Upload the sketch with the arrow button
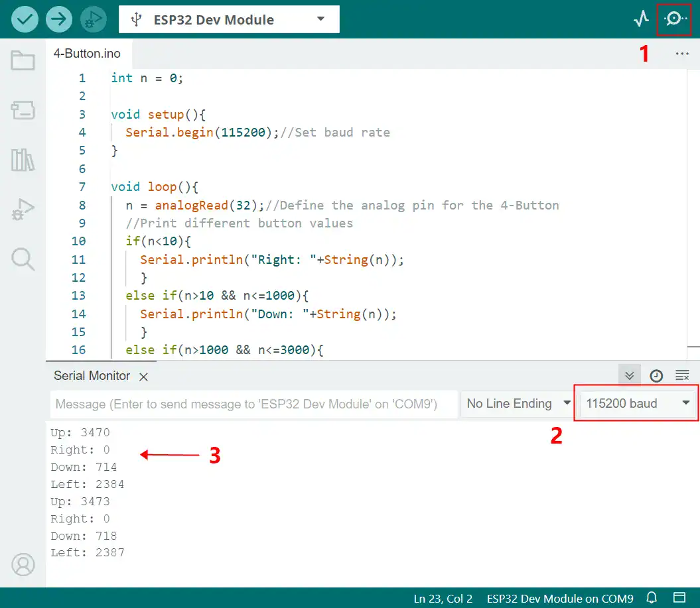700x608 pixels. (59, 19)
